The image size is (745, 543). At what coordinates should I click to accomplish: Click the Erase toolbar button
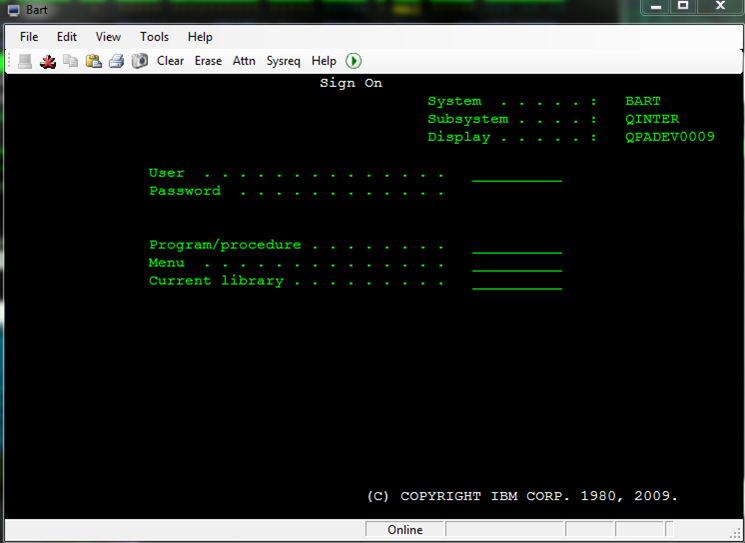pyautogui.click(x=208, y=61)
